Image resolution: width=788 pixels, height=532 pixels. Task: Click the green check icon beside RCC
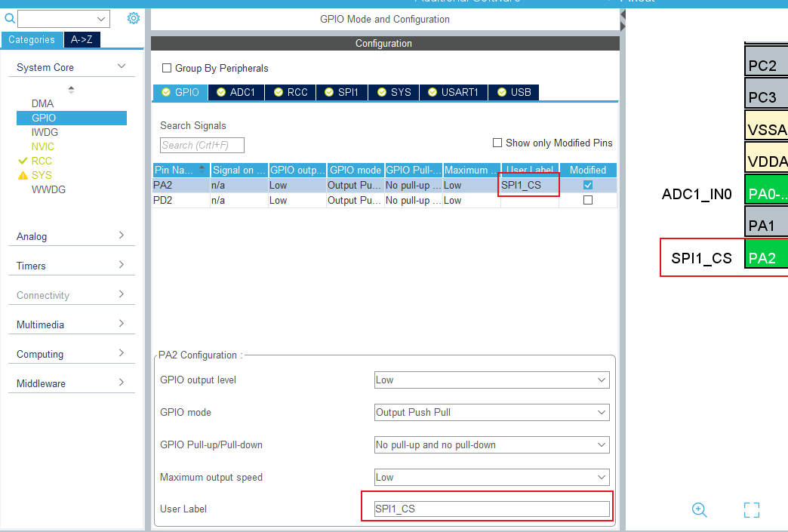pos(23,161)
